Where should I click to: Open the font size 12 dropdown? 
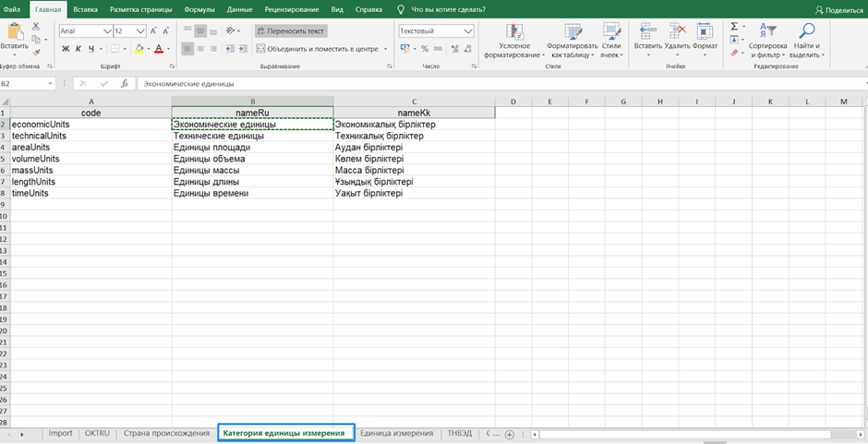pos(140,31)
